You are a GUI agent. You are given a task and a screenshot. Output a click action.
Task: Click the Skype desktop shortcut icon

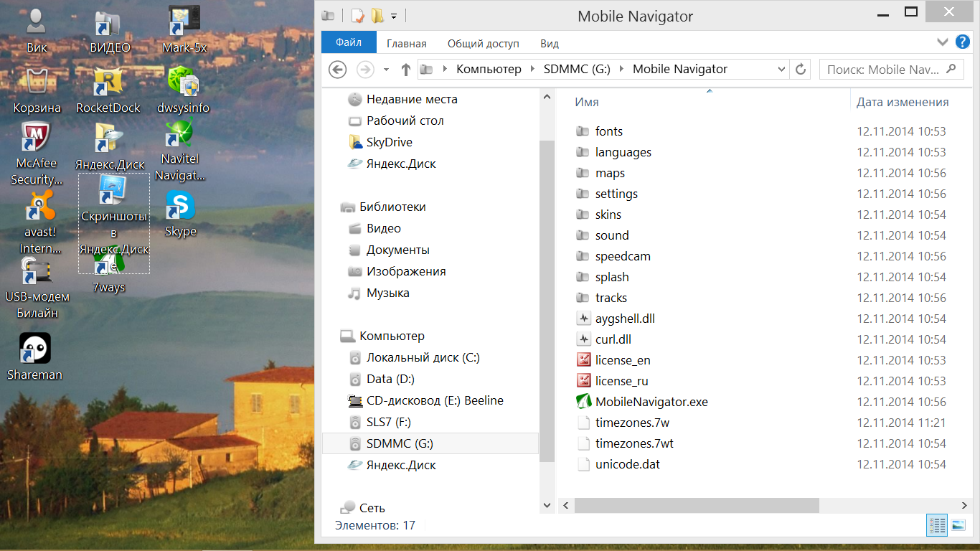coord(180,207)
